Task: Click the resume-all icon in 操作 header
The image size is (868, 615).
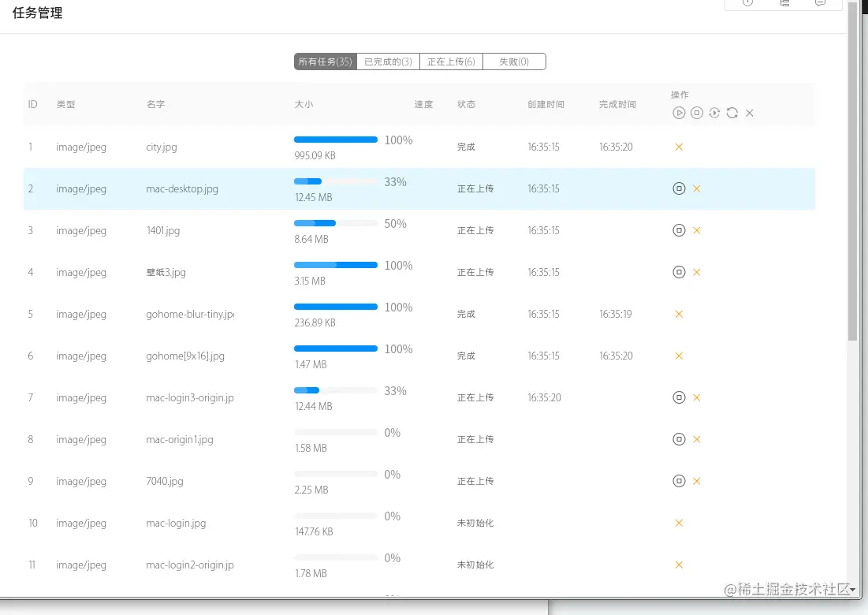Action: [x=714, y=113]
